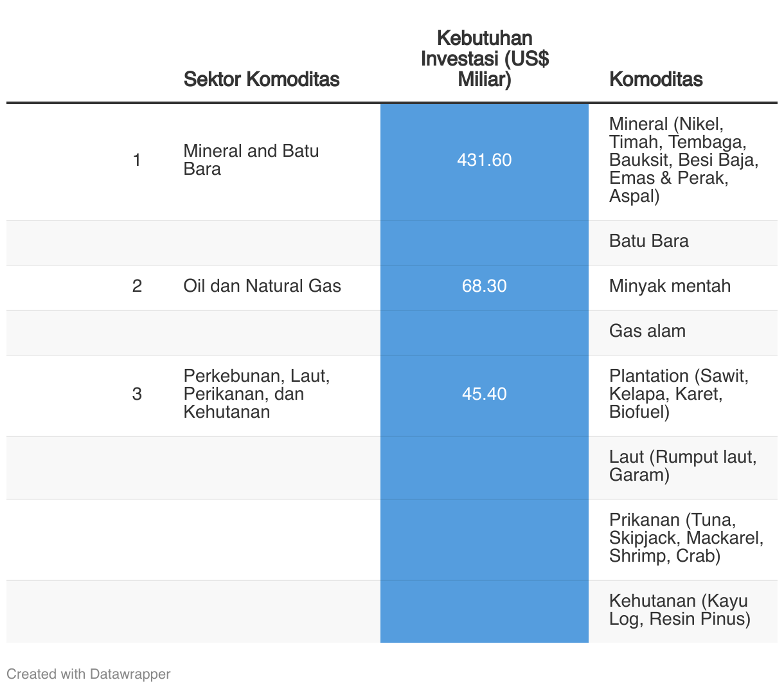The width and height of the screenshot is (784, 689).
Task: Open the Created with Datawrapper link
Action: tap(89, 674)
